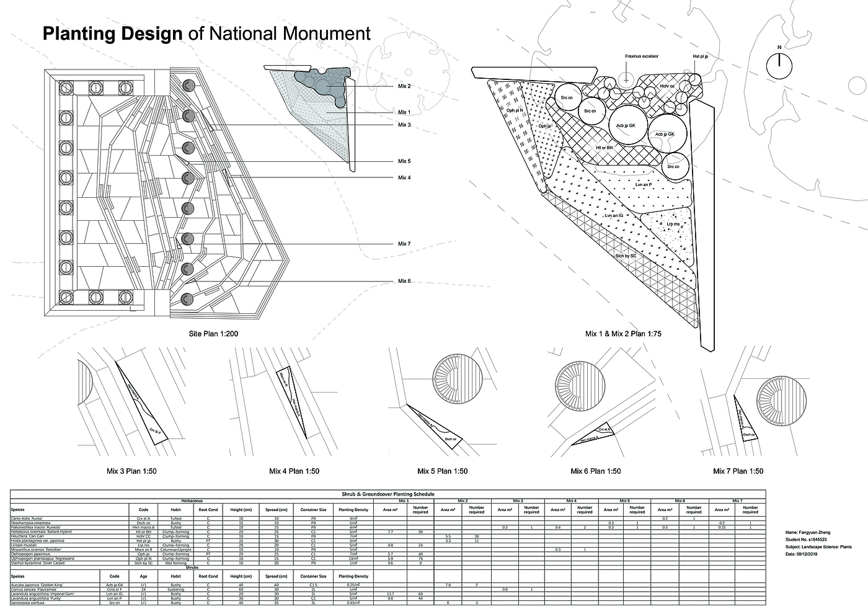Click the Fraxinus excelsior tree symbol
Image resolution: width=868 pixels, height=614 pixels.
(626, 79)
